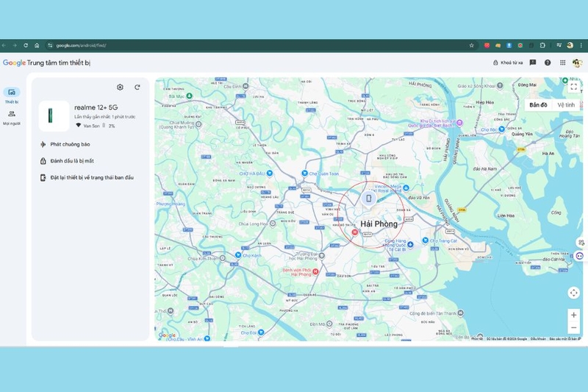Refresh the device location
Image resolution: width=588 pixels, height=392 pixels.
pos(137,87)
